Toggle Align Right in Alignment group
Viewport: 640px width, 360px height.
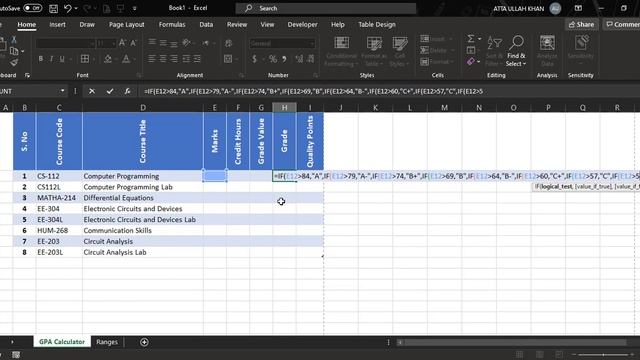pyautogui.click(x=174, y=59)
